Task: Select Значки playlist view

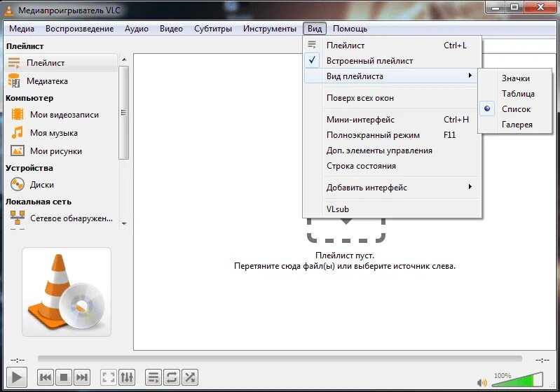Action: pyautogui.click(x=515, y=78)
